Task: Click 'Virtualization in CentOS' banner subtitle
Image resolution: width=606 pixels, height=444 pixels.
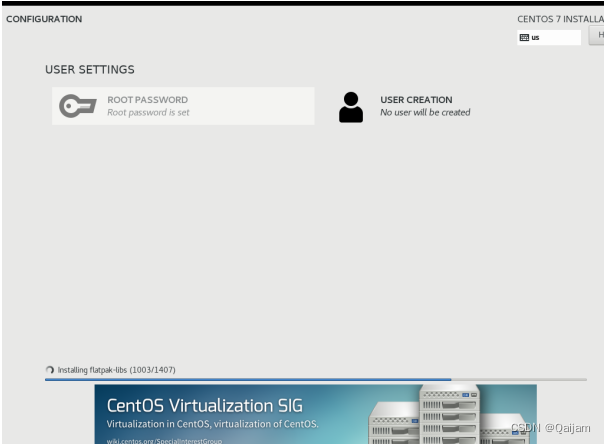Action: (x=213, y=424)
